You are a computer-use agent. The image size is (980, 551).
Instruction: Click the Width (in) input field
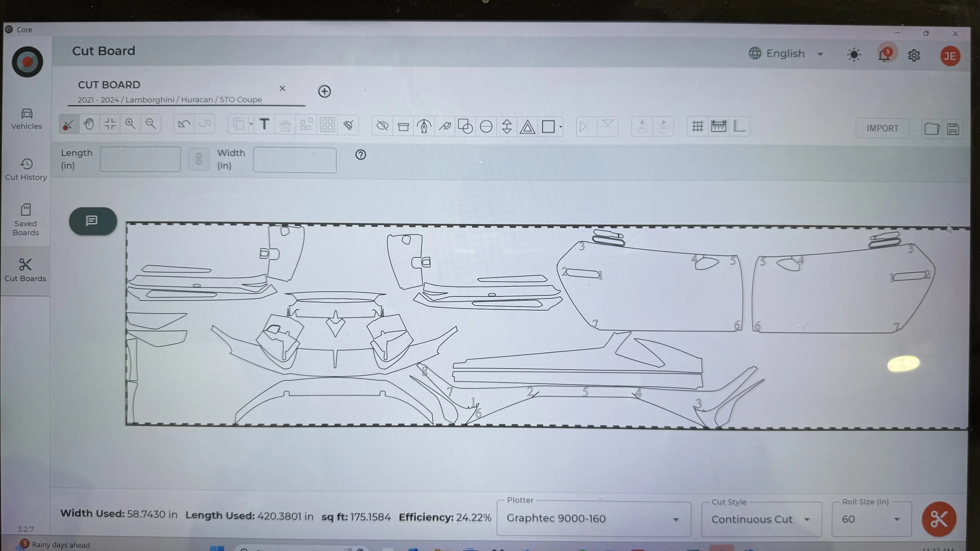point(295,160)
